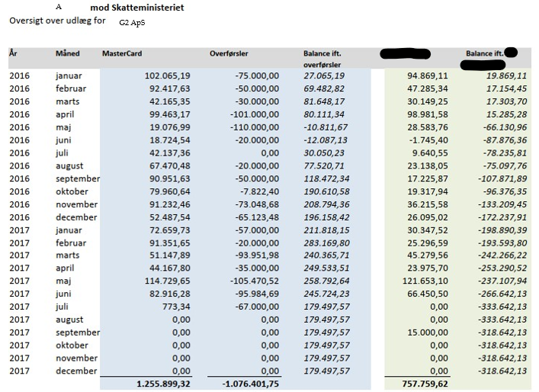The height and width of the screenshot is (392, 539).
Task: Click the MasterCard column header
Action: pos(122,53)
